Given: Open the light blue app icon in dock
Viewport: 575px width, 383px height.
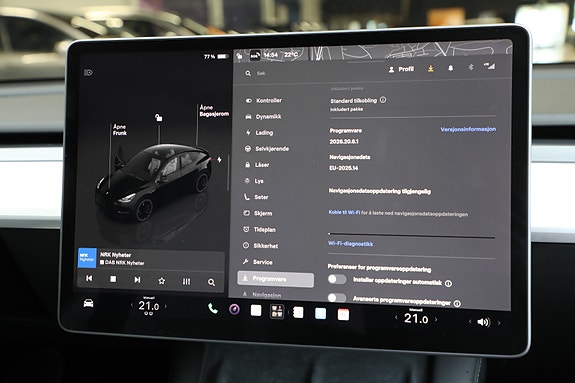Looking at the screenshot, I should tap(321, 314).
